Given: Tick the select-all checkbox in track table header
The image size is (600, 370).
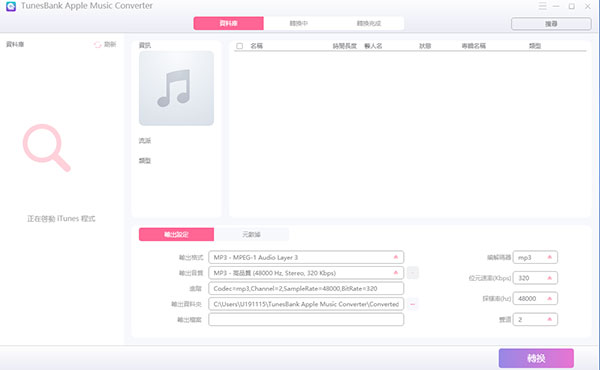Looking at the screenshot, I should [240, 46].
